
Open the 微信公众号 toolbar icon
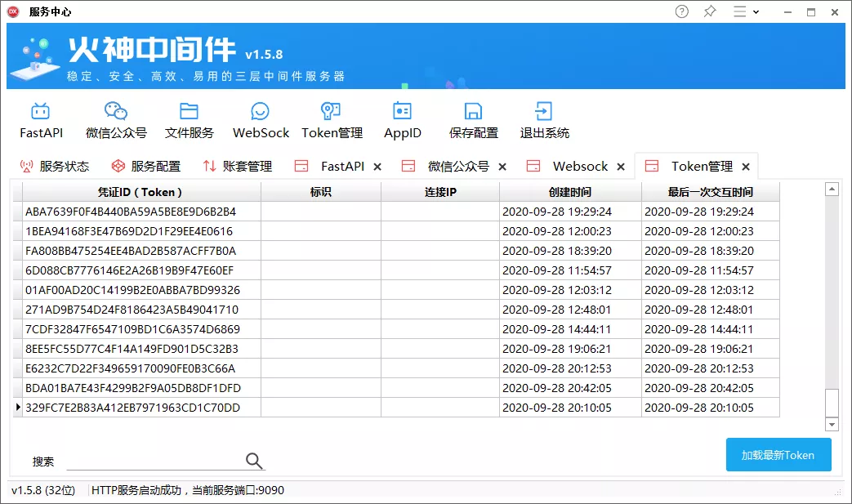pos(116,120)
